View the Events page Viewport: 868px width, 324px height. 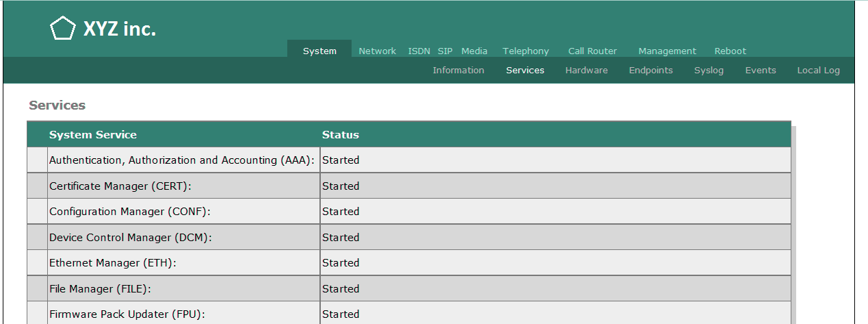point(760,70)
